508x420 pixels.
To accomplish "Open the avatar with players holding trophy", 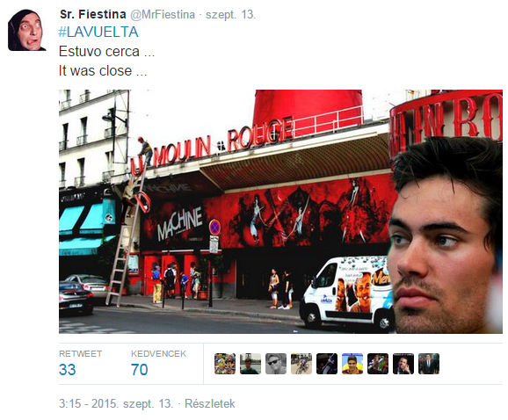I will pos(378,364).
